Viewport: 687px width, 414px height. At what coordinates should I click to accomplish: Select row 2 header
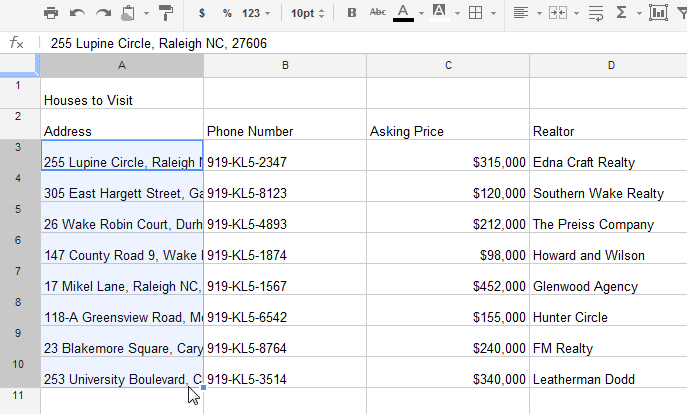20,124
